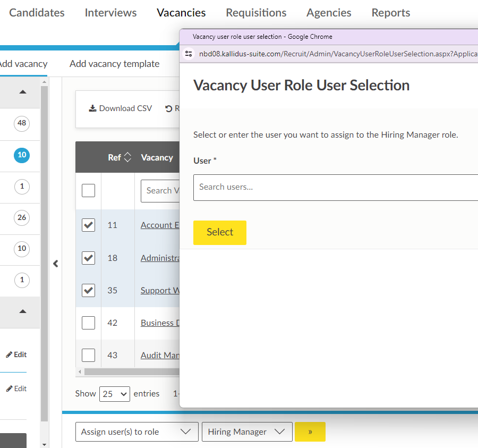Toggle the select-all checkbox in table header row

pyautogui.click(x=88, y=190)
